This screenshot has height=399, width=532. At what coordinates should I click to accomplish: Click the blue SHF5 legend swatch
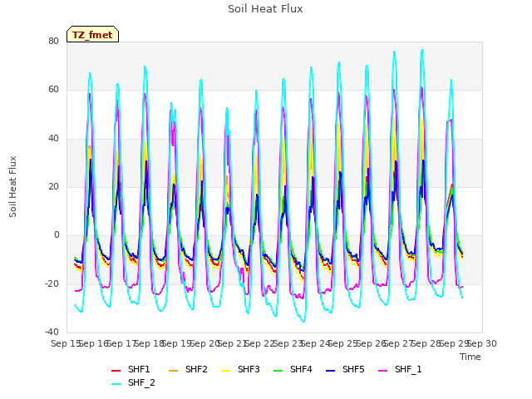coord(331,371)
